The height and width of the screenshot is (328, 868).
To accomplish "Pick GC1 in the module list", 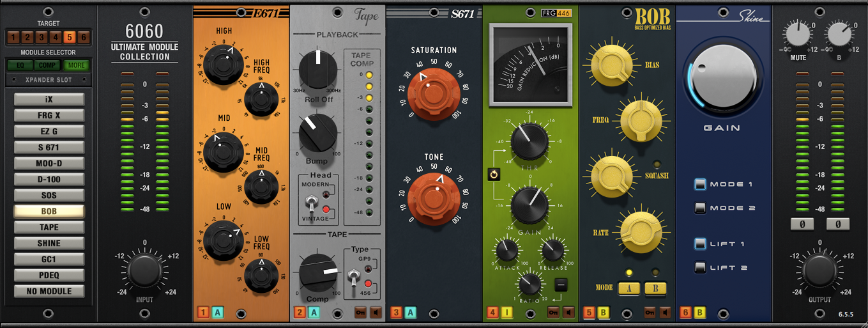I will tap(49, 259).
